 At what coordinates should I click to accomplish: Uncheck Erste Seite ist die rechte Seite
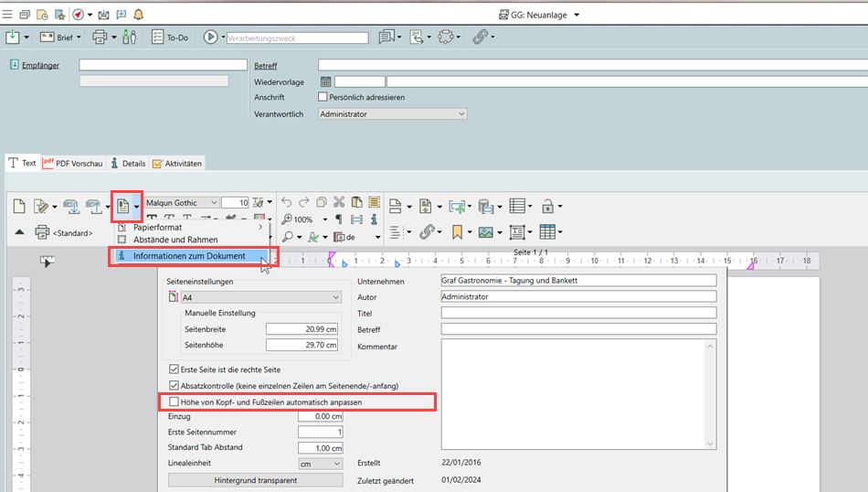coord(175,369)
